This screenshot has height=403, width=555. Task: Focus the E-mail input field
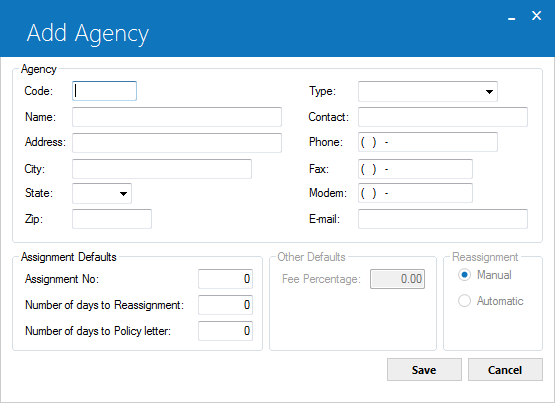443,219
